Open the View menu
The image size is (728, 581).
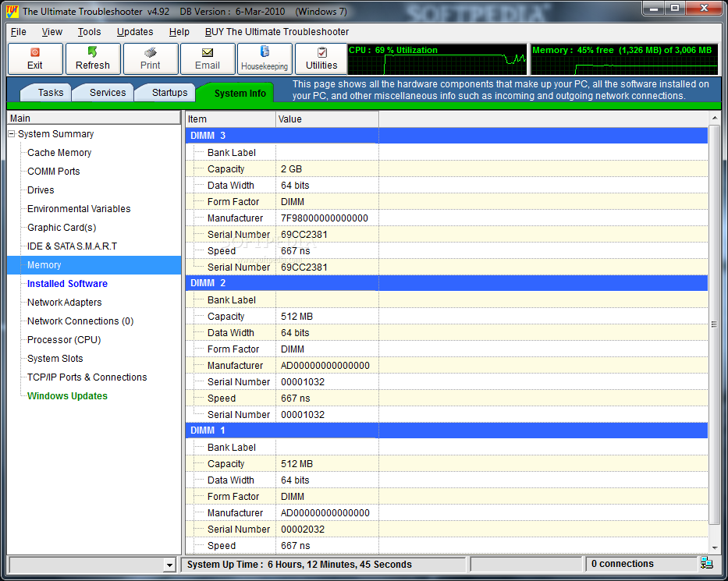52,31
